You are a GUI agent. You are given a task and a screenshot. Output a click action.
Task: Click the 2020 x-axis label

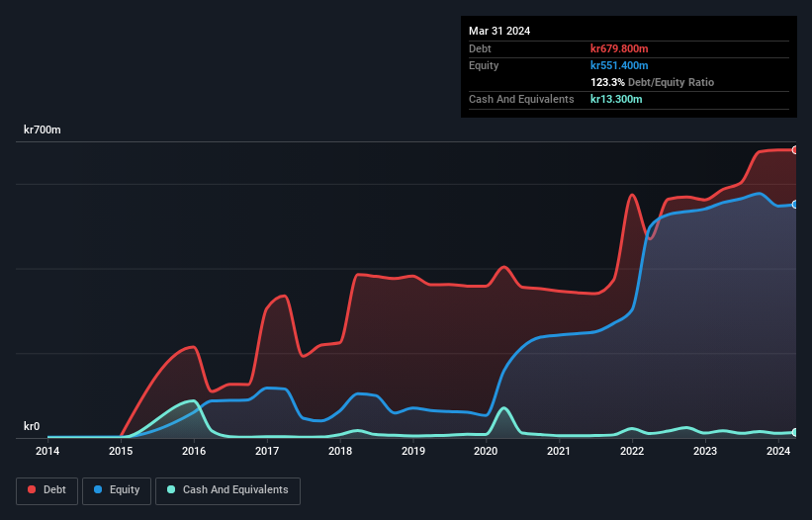[486, 451]
